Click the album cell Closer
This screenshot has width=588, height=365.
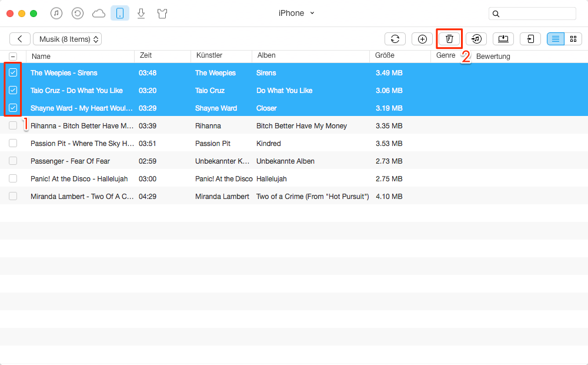coord(266,108)
